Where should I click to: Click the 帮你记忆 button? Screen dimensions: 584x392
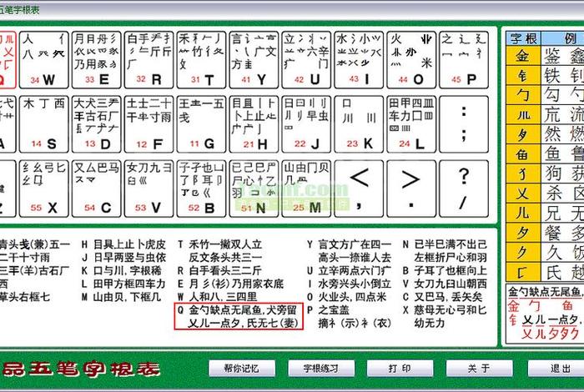pos(241,369)
